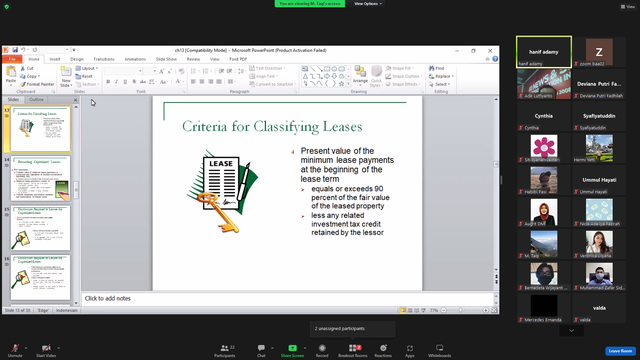Start video in Zoom toolbar

click(46, 350)
